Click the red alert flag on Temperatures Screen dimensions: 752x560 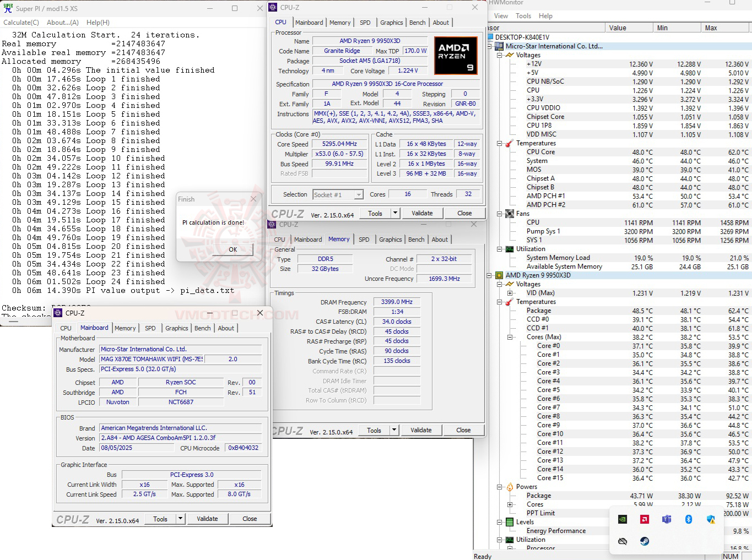click(508, 143)
